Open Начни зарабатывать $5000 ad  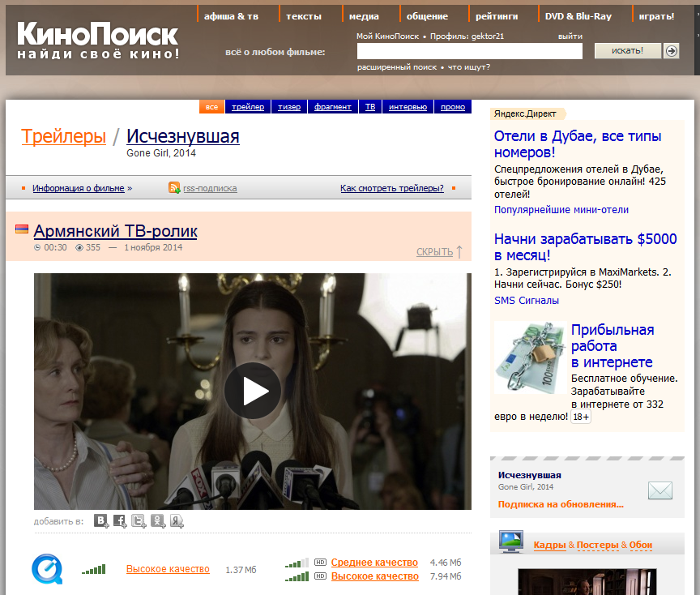point(585,246)
